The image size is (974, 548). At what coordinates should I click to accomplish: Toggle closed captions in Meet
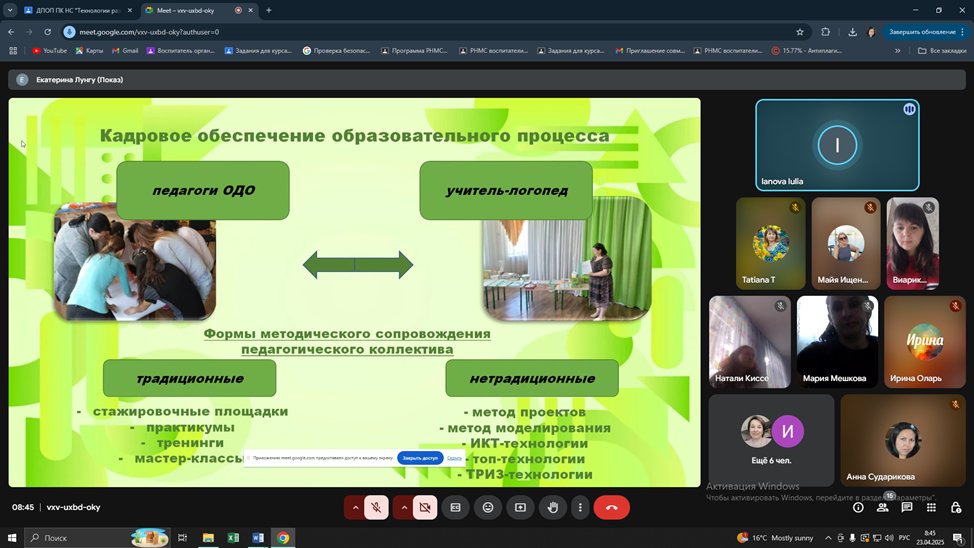455,508
